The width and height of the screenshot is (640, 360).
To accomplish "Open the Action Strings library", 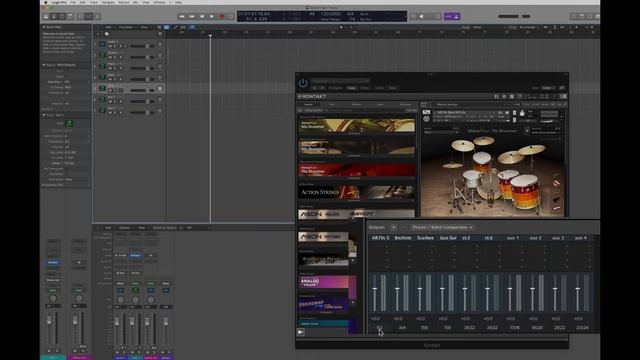I will coord(357,192).
